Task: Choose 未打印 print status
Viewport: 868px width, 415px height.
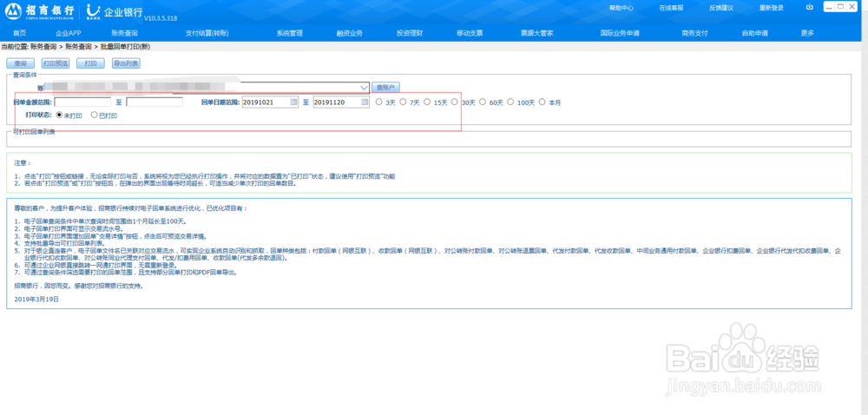Action: [x=59, y=115]
